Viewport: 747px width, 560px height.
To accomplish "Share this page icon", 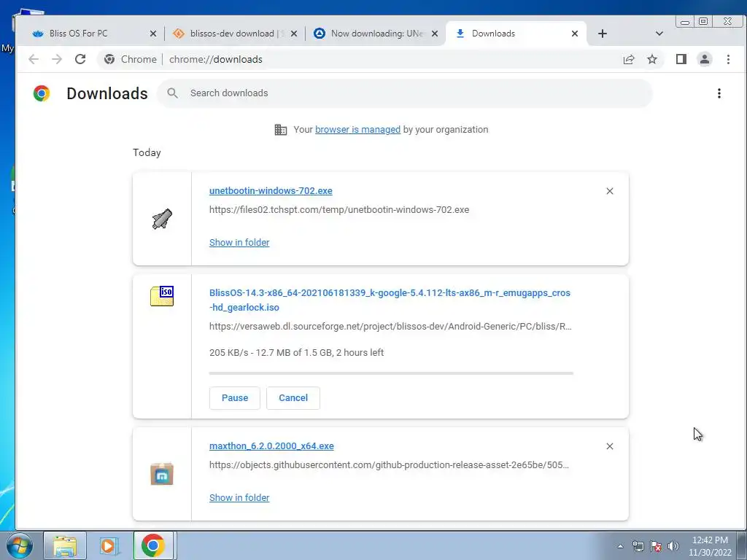I will 629,59.
